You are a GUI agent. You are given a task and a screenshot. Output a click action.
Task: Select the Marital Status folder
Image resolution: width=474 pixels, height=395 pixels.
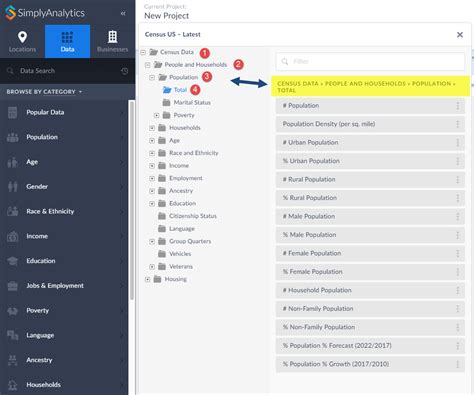point(186,103)
